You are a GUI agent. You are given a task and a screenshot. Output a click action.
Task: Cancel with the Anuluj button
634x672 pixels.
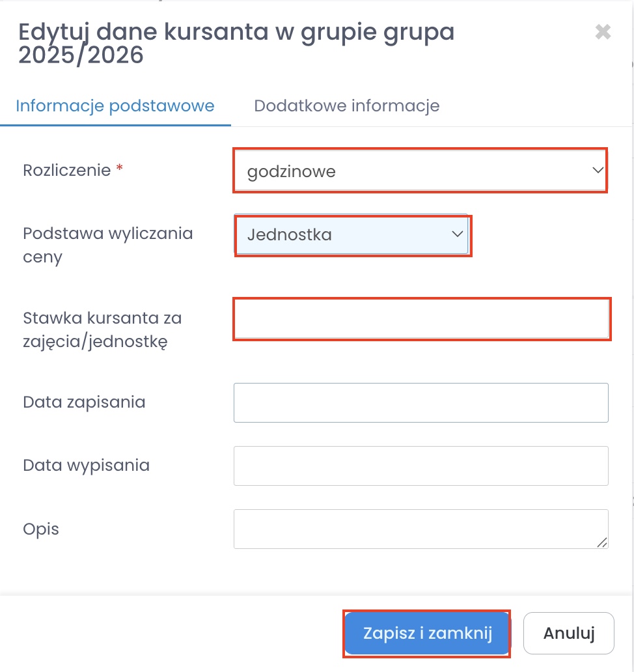tap(569, 633)
